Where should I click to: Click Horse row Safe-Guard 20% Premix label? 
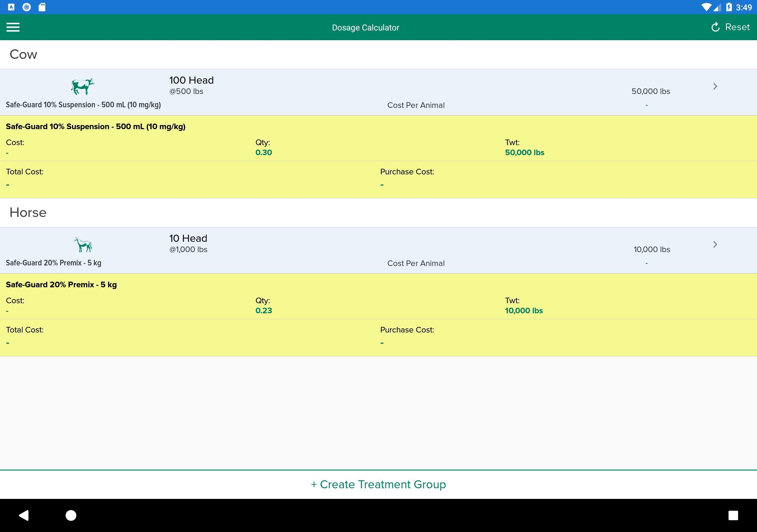tap(54, 263)
